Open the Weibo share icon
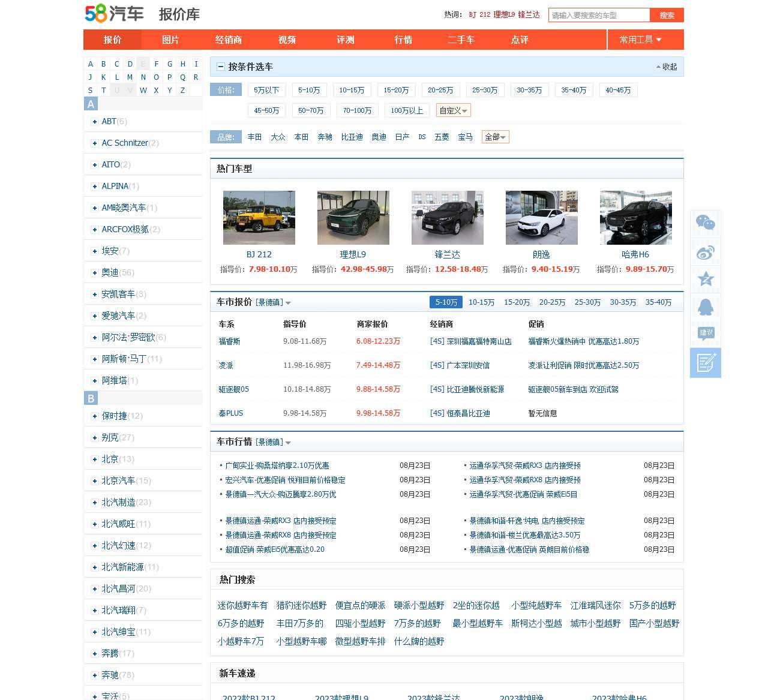 tap(706, 252)
